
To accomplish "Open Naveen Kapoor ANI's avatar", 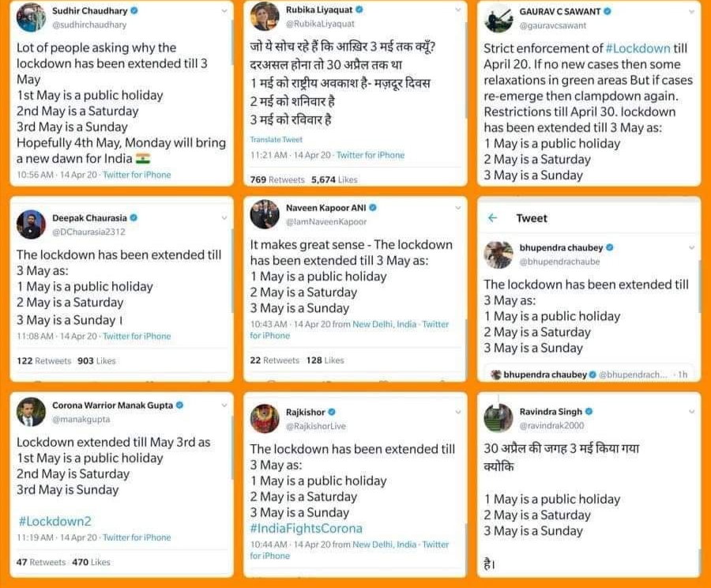I will (265, 214).
